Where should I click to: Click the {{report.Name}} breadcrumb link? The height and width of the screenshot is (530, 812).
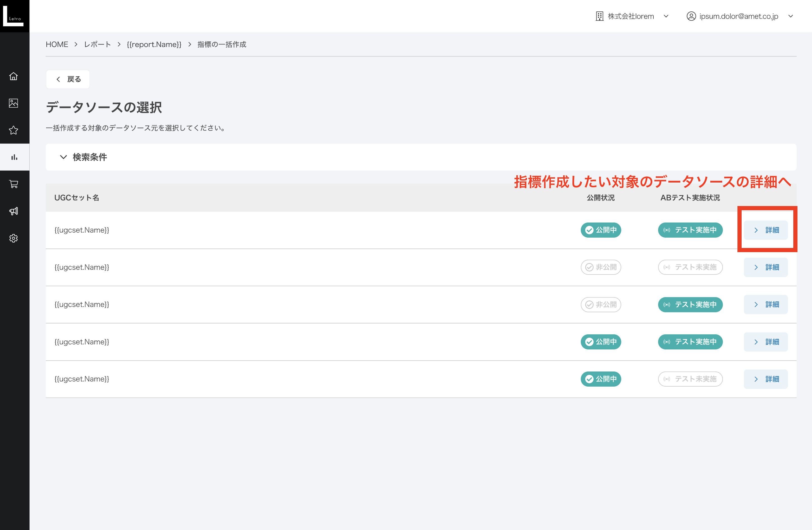click(x=154, y=44)
